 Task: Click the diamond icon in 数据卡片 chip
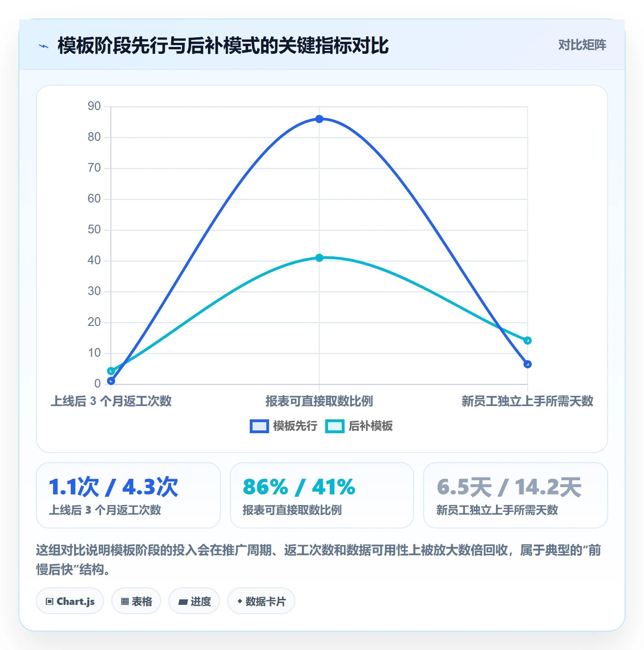(240, 601)
